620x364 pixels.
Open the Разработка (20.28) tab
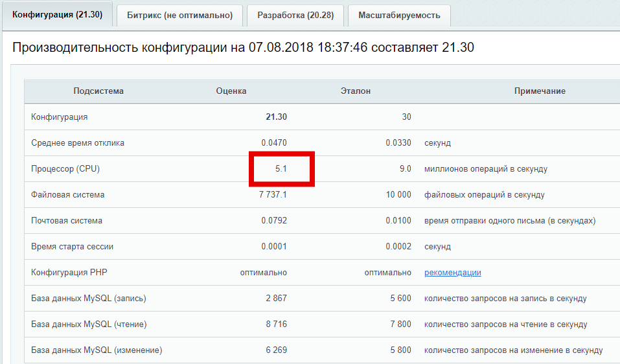[x=295, y=16]
